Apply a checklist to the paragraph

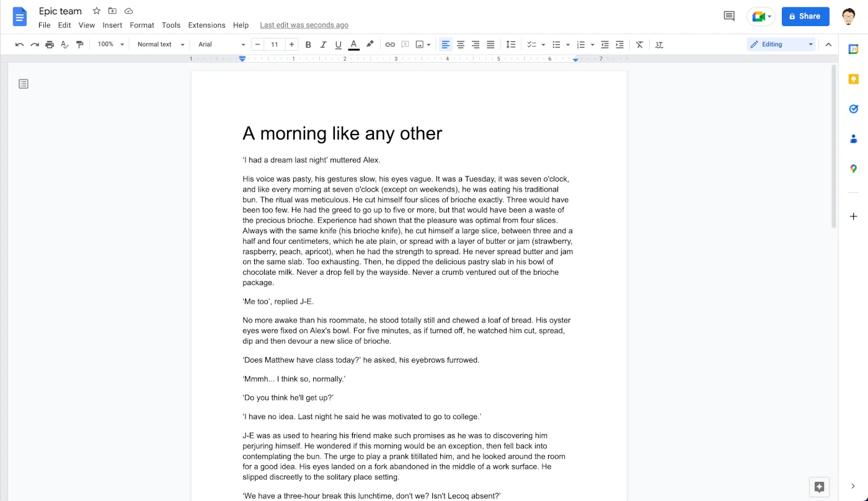532,44
